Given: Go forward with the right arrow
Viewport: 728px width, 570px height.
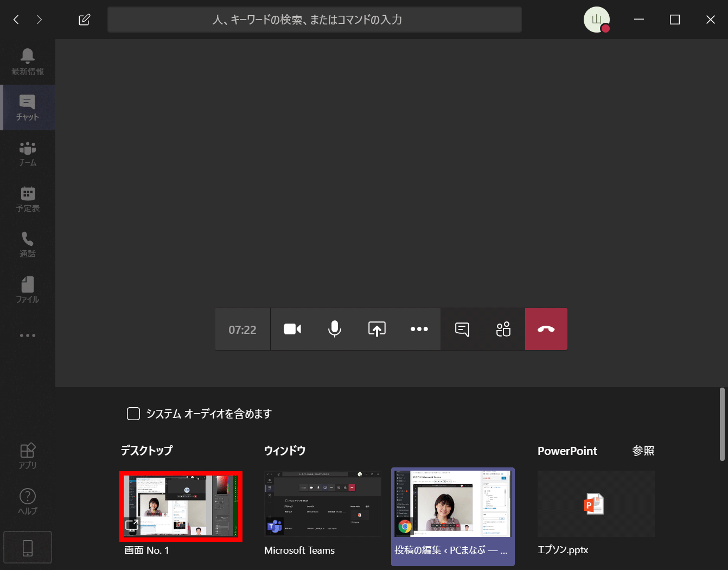Looking at the screenshot, I should [x=39, y=20].
